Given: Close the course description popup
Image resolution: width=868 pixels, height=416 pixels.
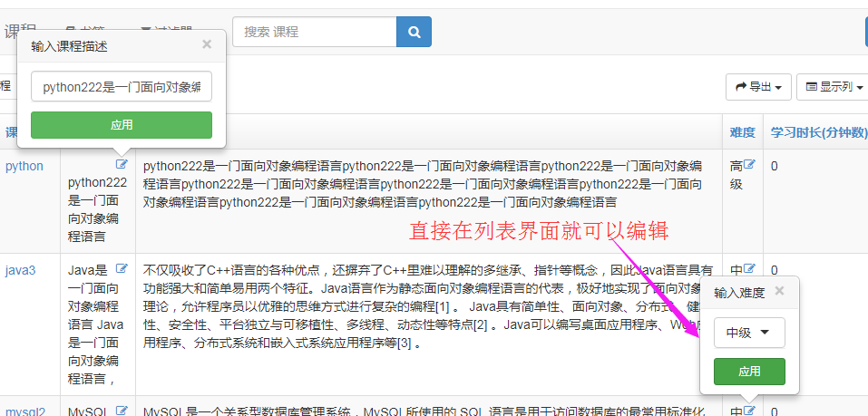Looking at the screenshot, I should pos(207,44).
